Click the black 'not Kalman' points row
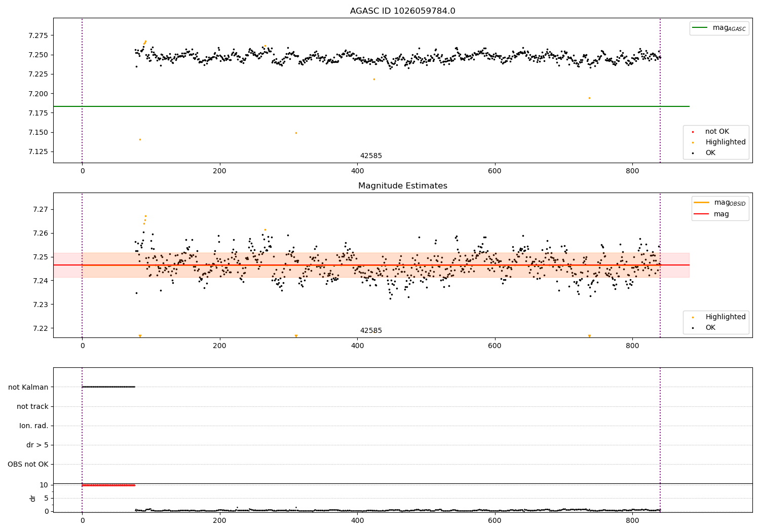The image size is (760, 532). [108, 387]
